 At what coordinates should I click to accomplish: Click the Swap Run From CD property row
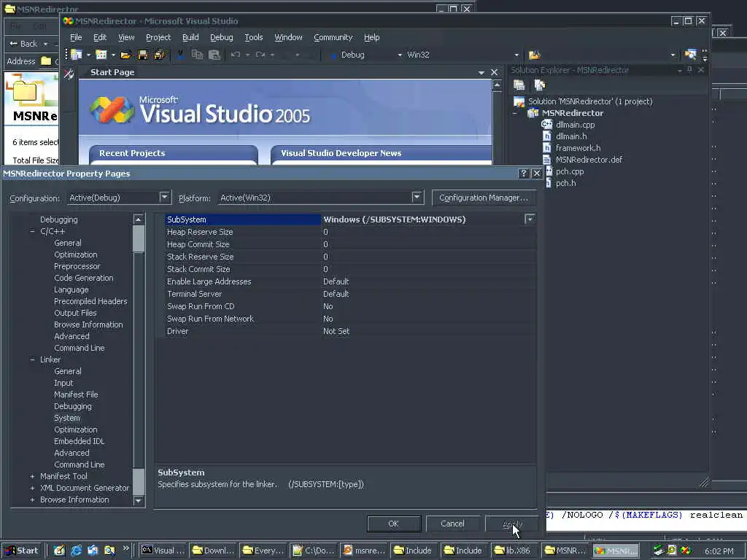tap(351, 306)
